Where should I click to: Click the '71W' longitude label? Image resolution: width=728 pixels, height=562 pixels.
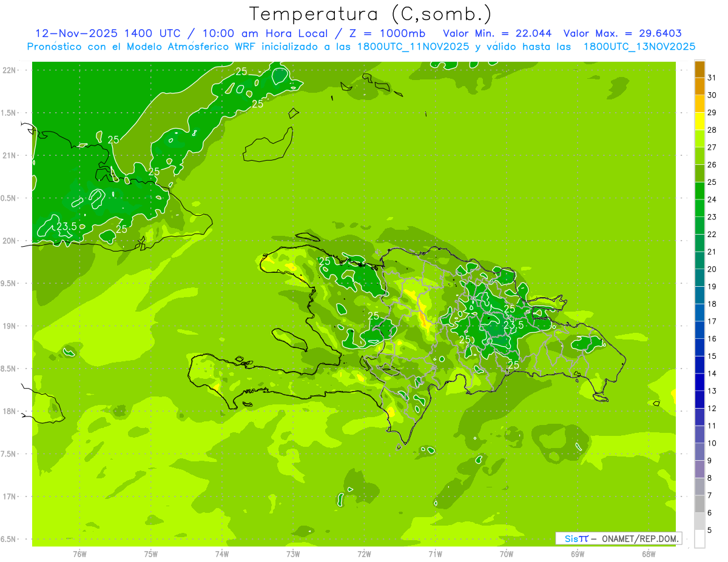pyautogui.click(x=435, y=554)
